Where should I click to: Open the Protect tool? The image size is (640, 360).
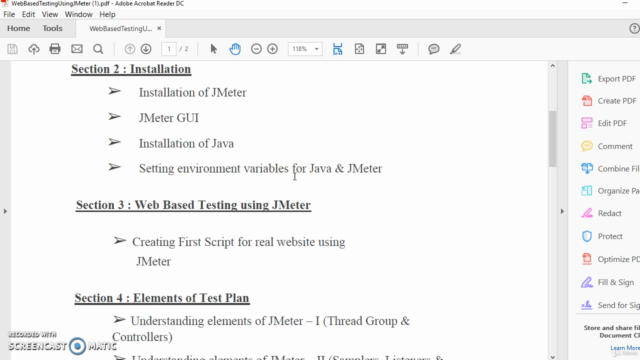(602, 236)
